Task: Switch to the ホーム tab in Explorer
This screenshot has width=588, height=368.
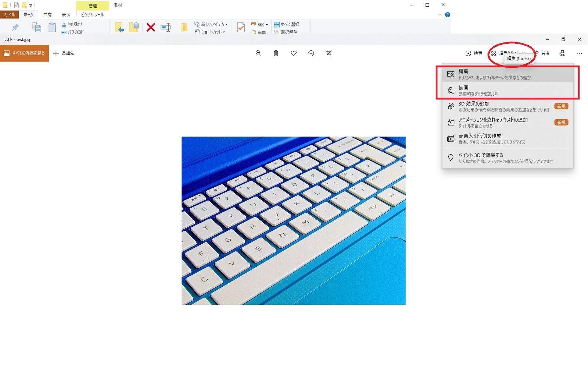Action: coord(28,15)
